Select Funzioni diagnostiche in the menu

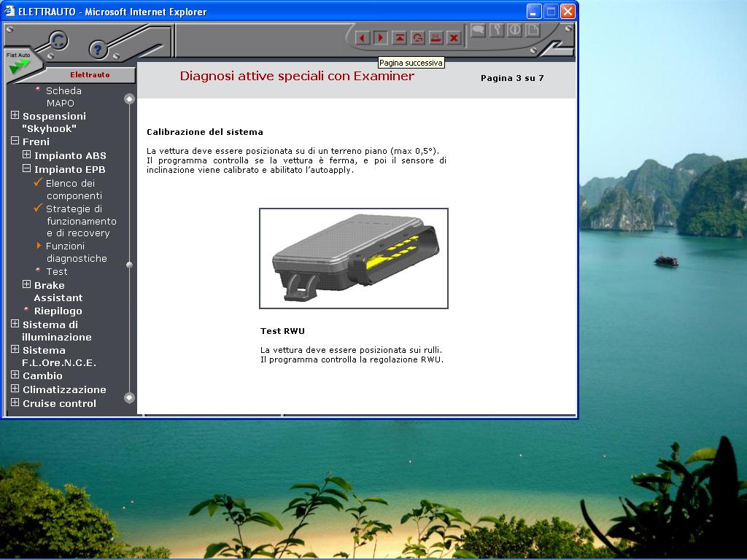pyautogui.click(x=76, y=252)
